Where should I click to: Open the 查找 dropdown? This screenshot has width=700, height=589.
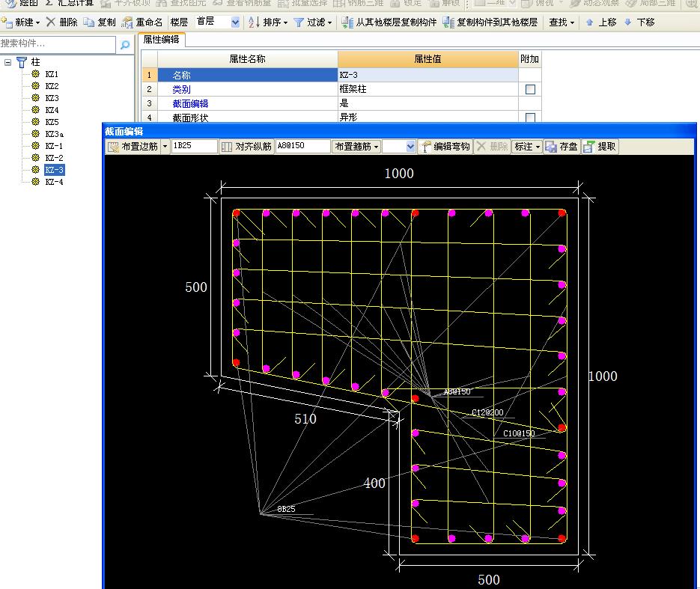click(561, 22)
